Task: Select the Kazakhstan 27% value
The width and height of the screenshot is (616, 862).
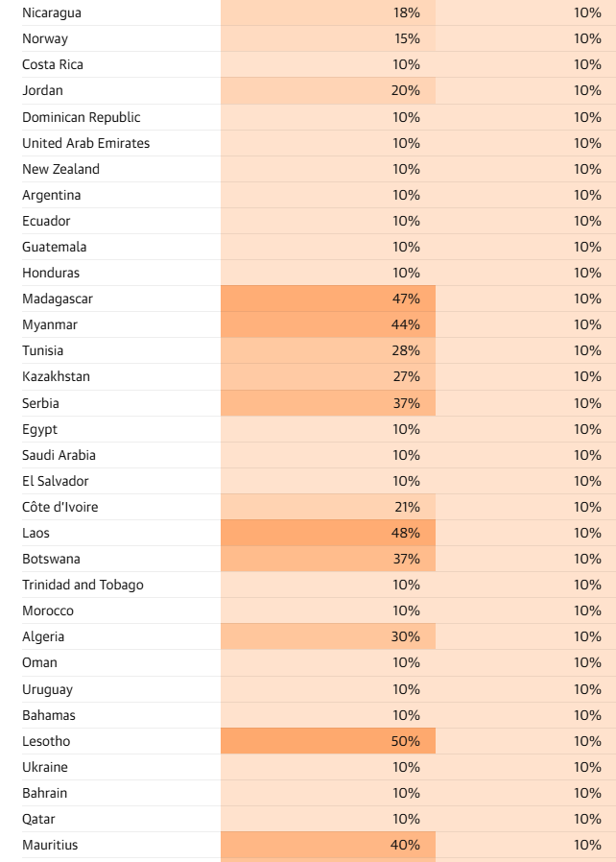Action: (406, 376)
